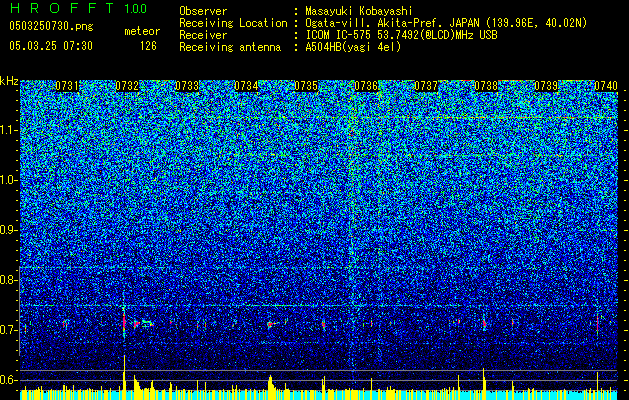The height and width of the screenshot is (400, 629).
Task: Click the 0735 time marker
Action: coord(306,86)
